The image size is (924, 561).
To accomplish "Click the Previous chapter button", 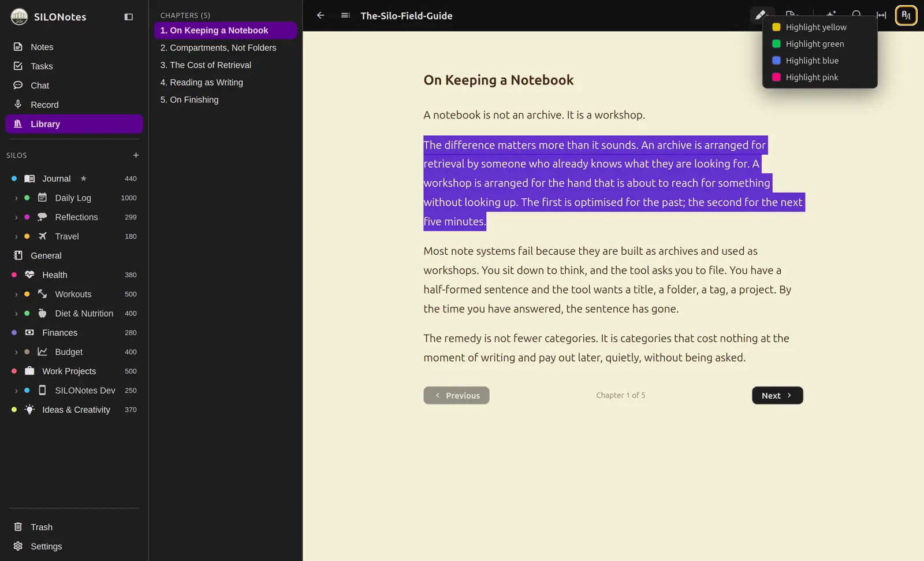I will tap(456, 395).
